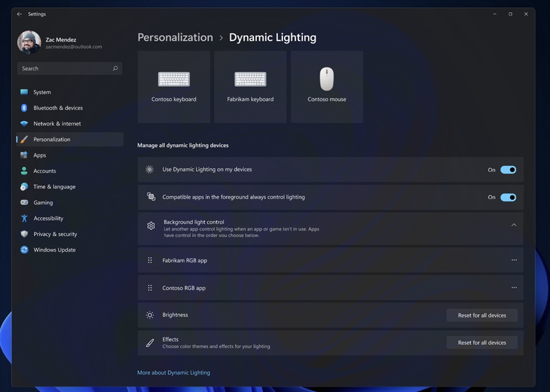Open Network & internet settings

[57, 123]
